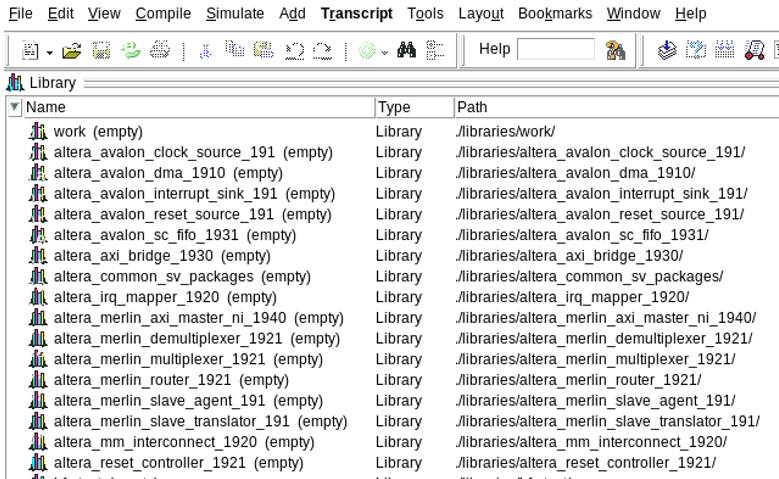Open the Transcript menu

coord(357,13)
